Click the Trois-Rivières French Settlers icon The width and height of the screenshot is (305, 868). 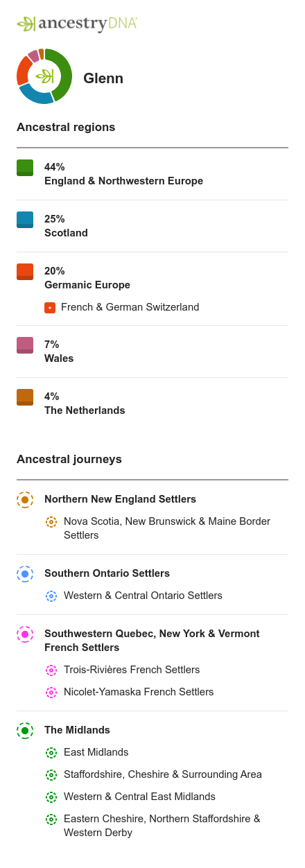(x=51, y=670)
